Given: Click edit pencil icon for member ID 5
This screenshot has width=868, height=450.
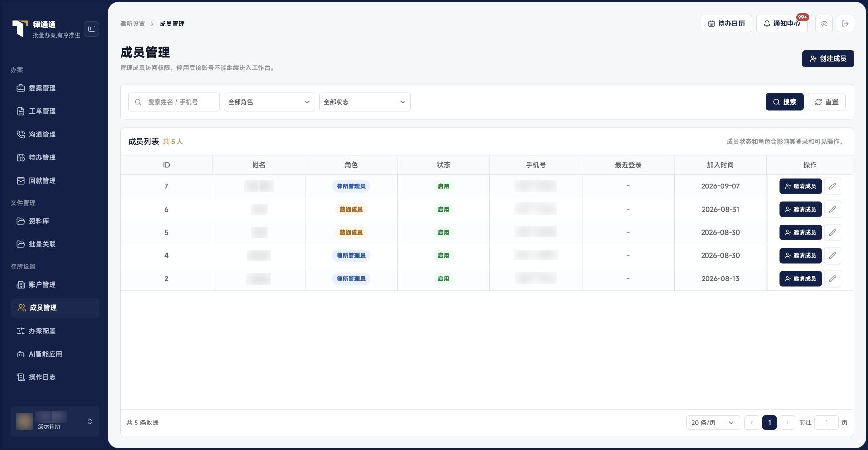Looking at the screenshot, I should pyautogui.click(x=832, y=232).
